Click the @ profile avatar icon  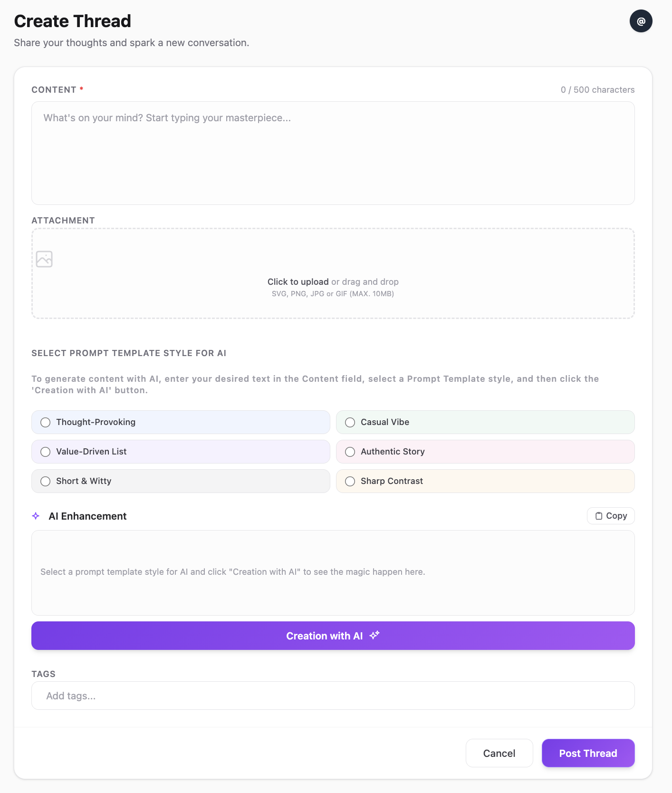pyautogui.click(x=641, y=21)
